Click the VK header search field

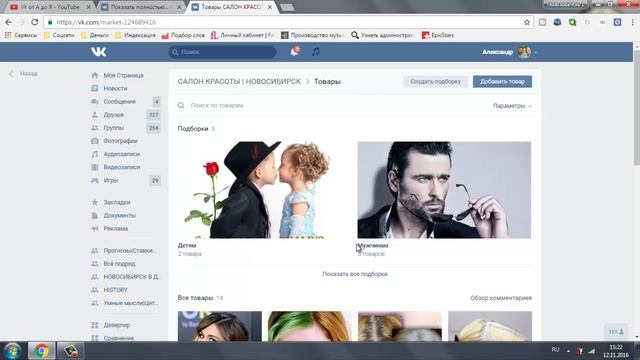pyautogui.click(x=222, y=52)
